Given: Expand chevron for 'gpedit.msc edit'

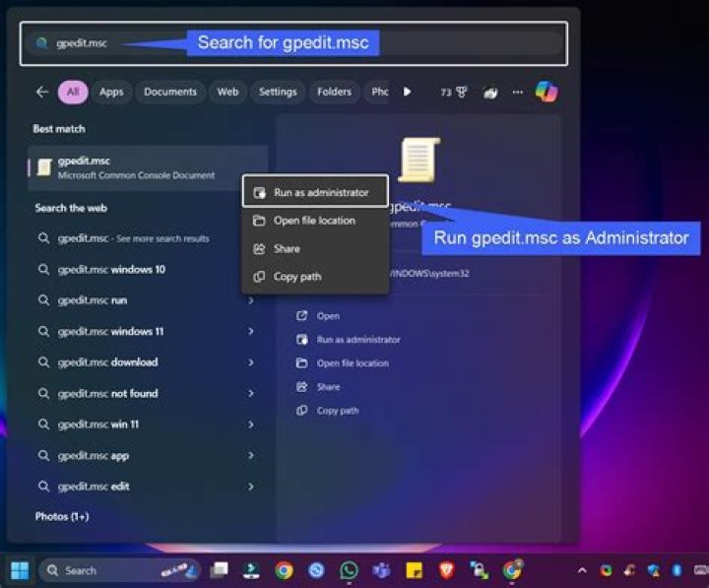Looking at the screenshot, I should [x=251, y=487].
